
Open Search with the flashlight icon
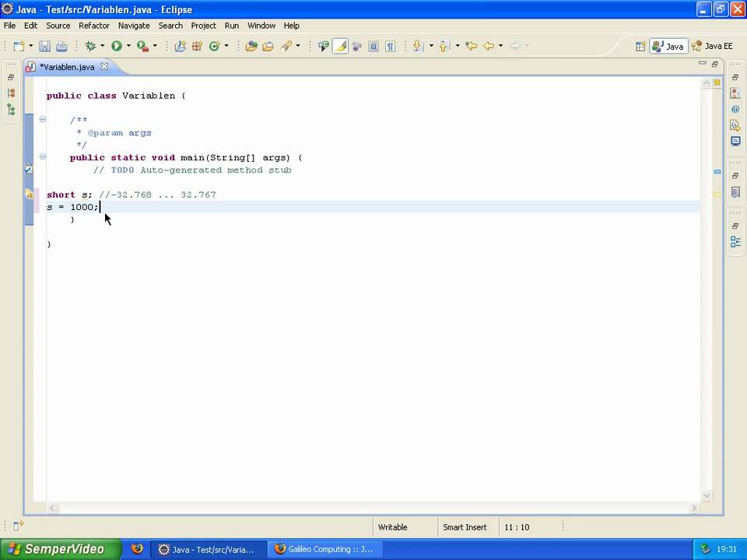[x=286, y=46]
